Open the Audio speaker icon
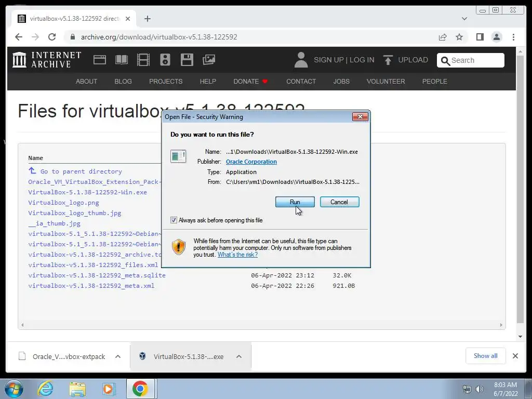 click(165, 60)
